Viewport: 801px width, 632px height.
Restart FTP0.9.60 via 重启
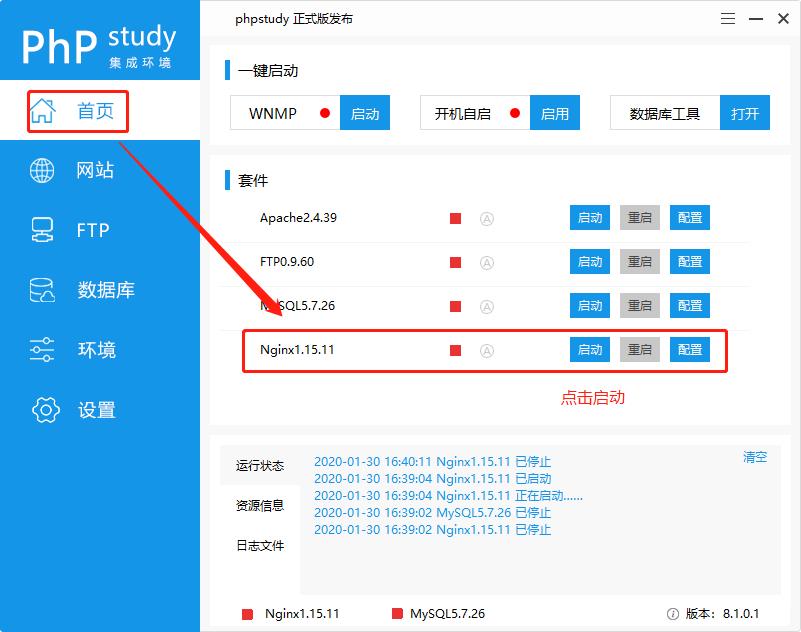[640, 262]
